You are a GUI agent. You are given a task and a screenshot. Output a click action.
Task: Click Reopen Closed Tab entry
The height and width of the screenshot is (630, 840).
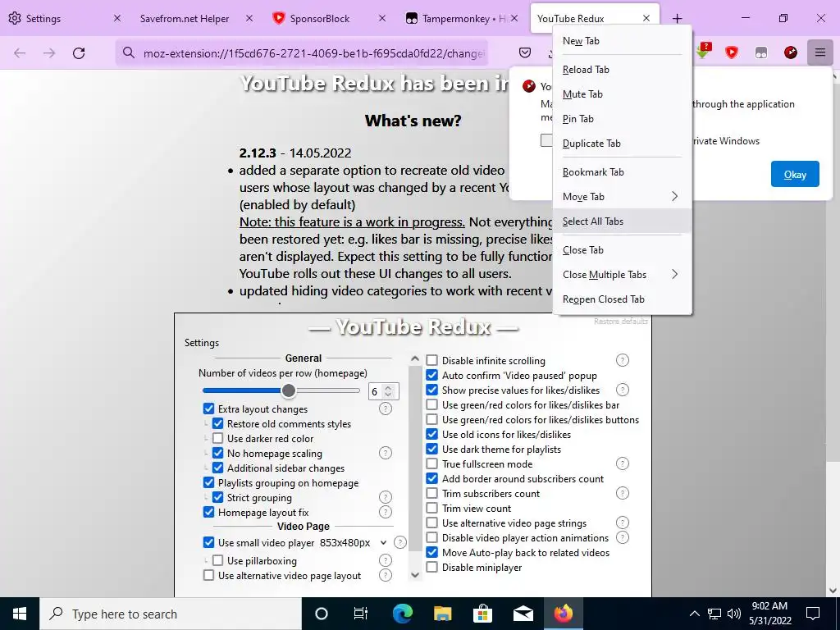(x=622, y=299)
